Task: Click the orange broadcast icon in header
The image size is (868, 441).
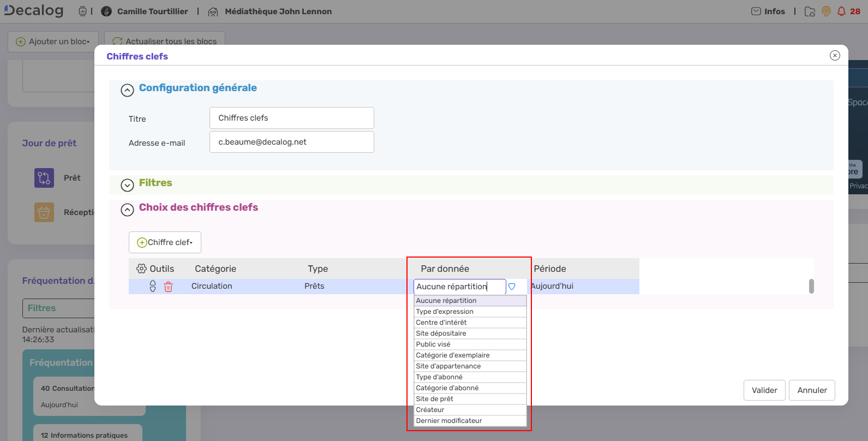Action: 826,11
